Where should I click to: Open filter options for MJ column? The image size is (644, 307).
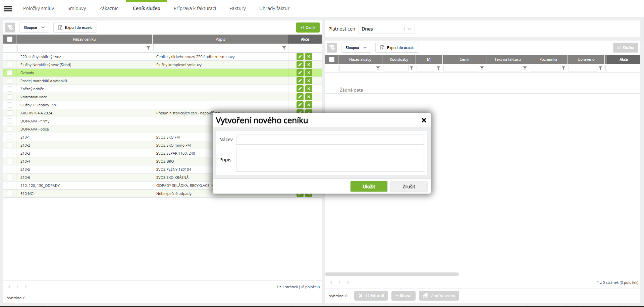[438, 68]
